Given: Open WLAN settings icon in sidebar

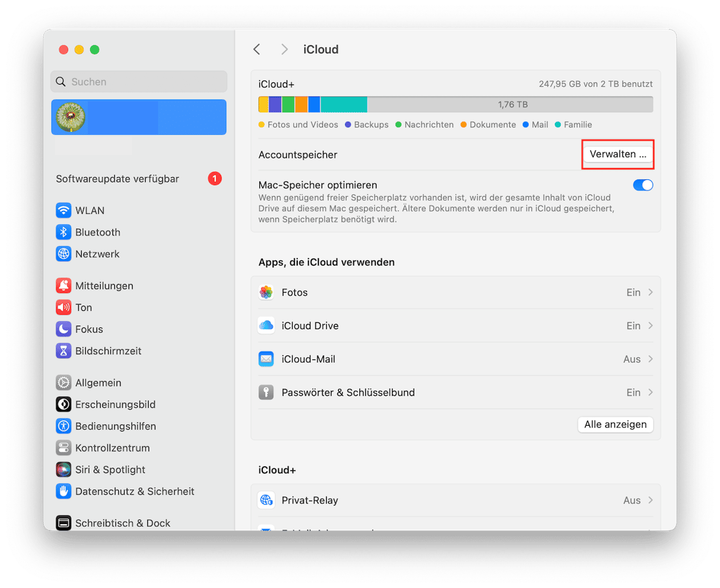Looking at the screenshot, I should (x=63, y=210).
